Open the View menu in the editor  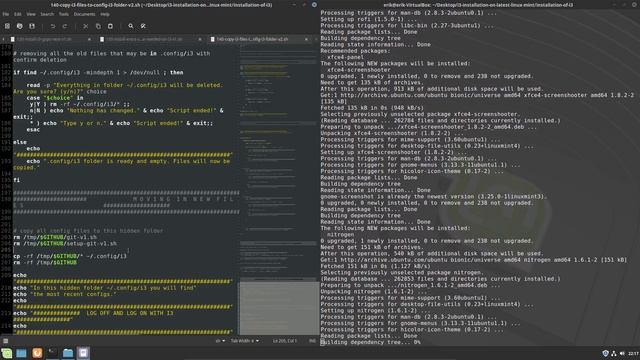pos(31,14)
